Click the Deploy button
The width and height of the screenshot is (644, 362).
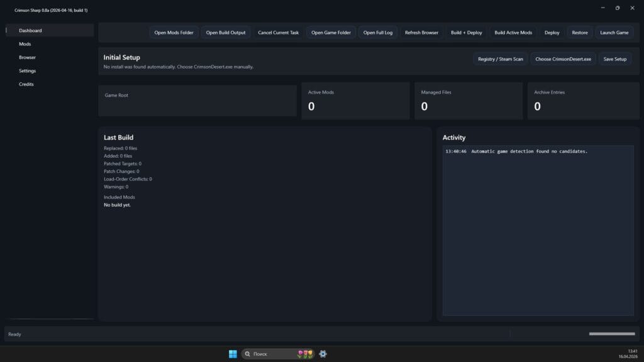[552, 33]
